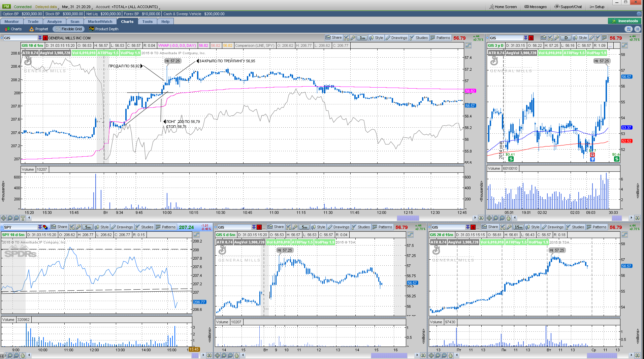The height and width of the screenshot is (359, 644).
Task: Open the Product Depth subtab
Action: pyautogui.click(x=103, y=29)
